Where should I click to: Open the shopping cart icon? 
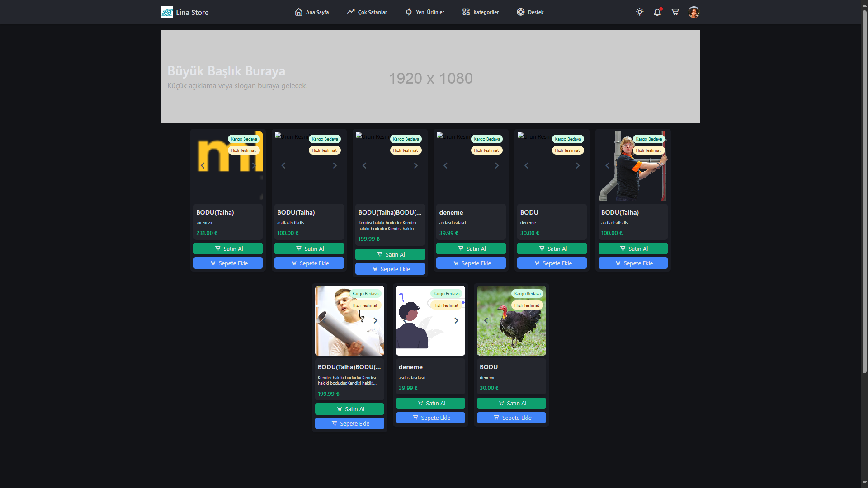(x=675, y=12)
